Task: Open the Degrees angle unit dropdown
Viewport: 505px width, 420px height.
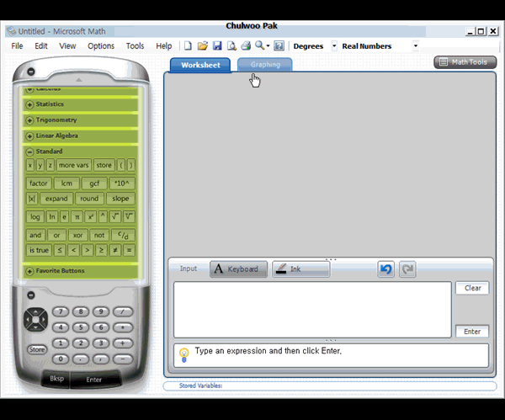Action: coord(334,45)
